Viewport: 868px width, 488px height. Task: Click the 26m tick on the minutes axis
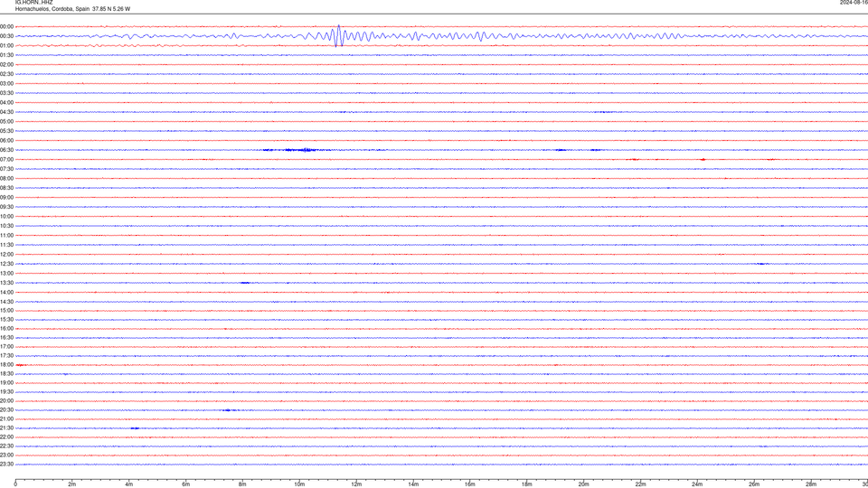754,484
